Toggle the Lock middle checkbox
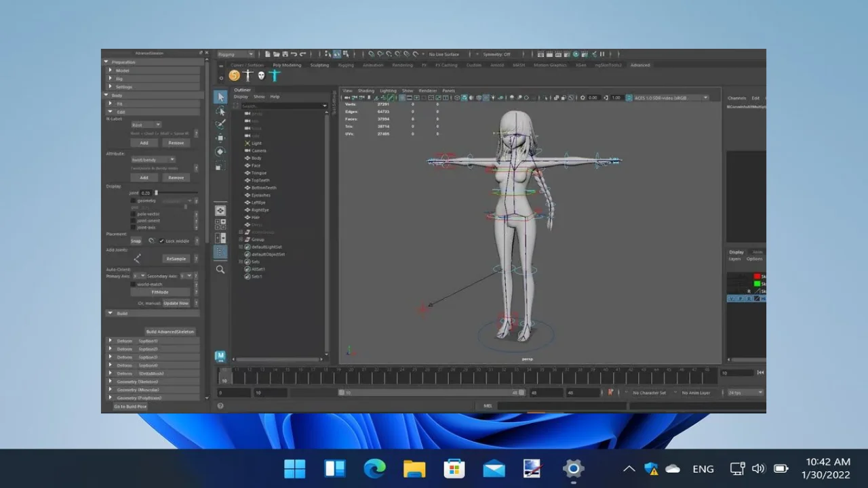This screenshot has width=868, height=488. (x=161, y=241)
